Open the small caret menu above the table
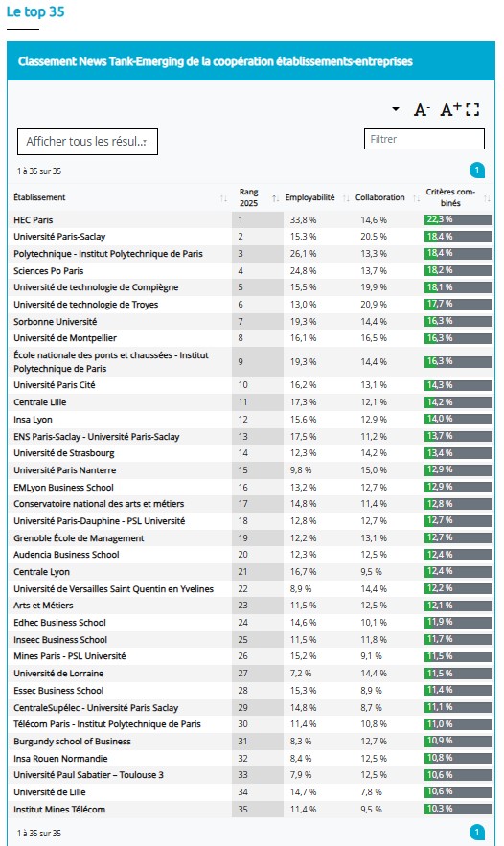This screenshot has width=504, height=846. click(x=396, y=109)
